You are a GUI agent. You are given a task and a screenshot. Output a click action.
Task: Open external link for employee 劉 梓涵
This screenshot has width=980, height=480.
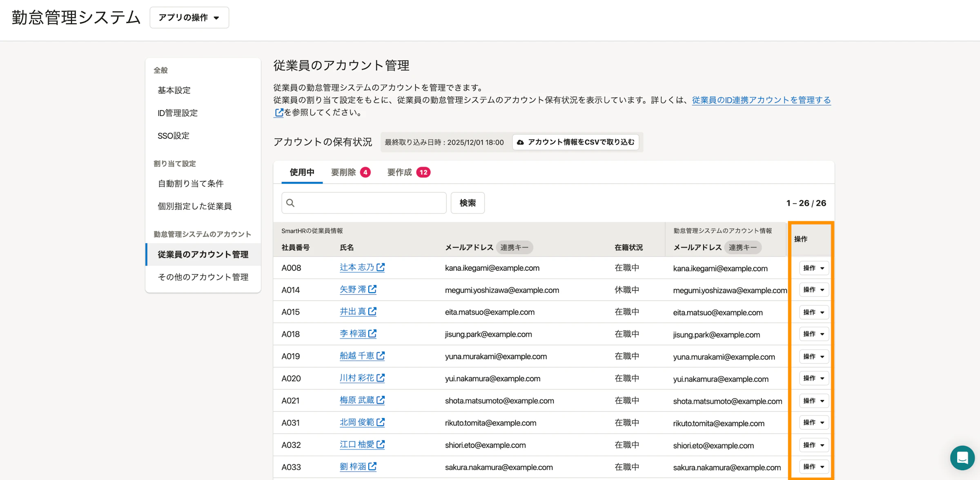[x=372, y=466]
